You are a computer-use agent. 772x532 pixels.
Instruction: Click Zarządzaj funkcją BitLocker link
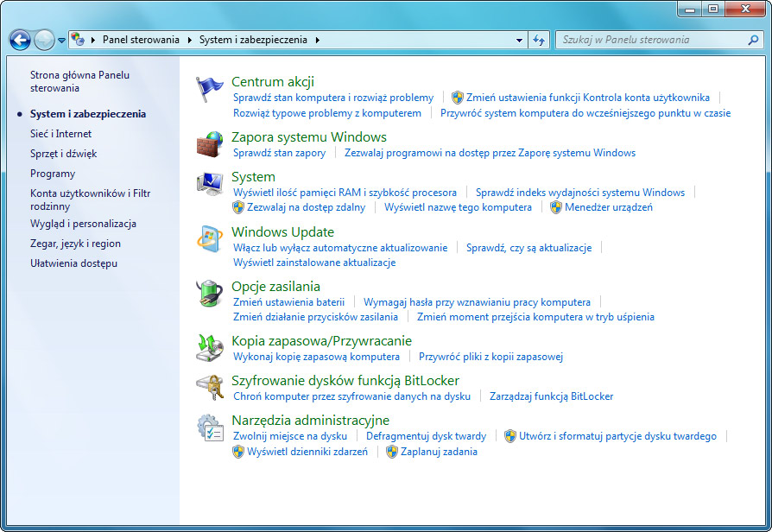[x=551, y=396]
